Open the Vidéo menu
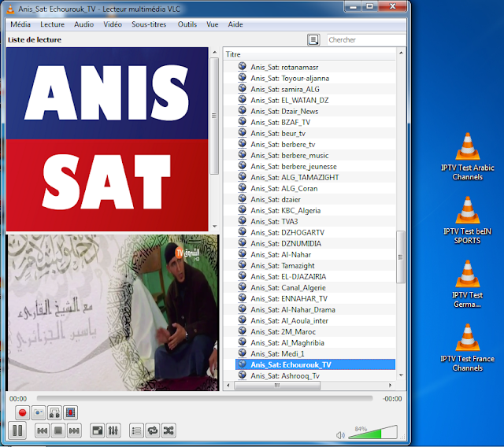504x447 pixels. [x=113, y=24]
